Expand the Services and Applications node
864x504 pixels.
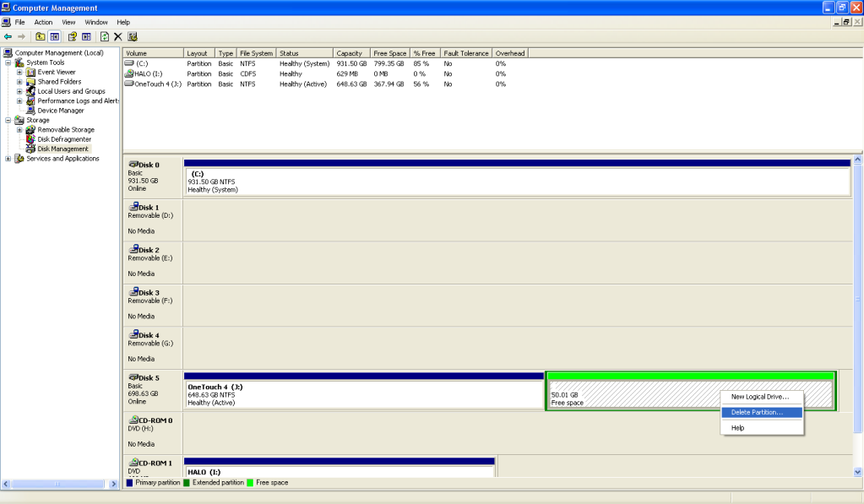click(x=8, y=159)
